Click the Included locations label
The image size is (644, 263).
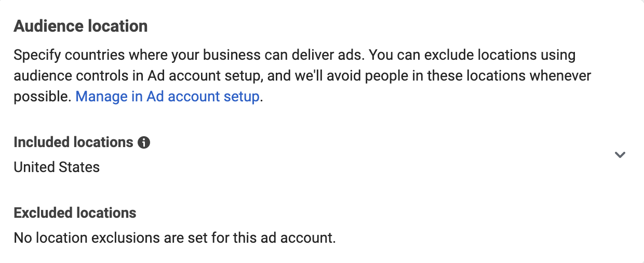tap(74, 142)
